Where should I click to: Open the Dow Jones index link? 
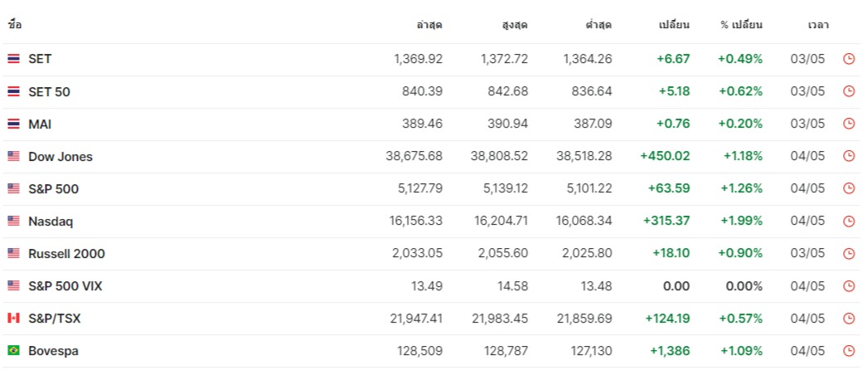tap(61, 157)
